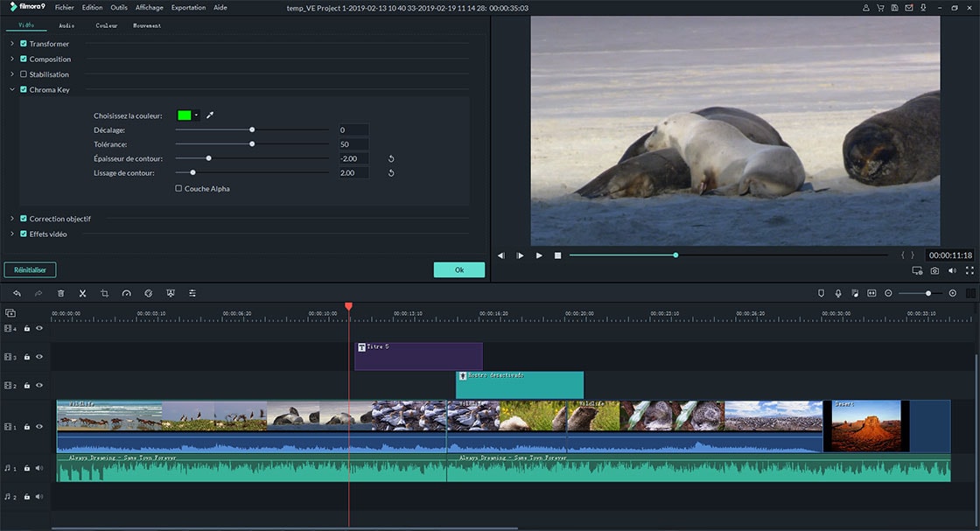This screenshot has height=531, width=980.
Task: Uncheck the Effets vidéo checkbox
Action: click(x=23, y=234)
